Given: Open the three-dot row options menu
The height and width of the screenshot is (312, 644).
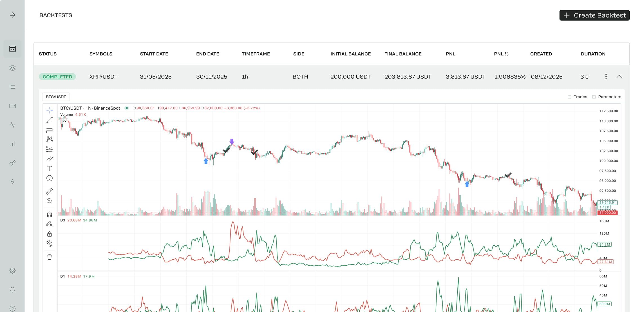Looking at the screenshot, I should pos(606,77).
